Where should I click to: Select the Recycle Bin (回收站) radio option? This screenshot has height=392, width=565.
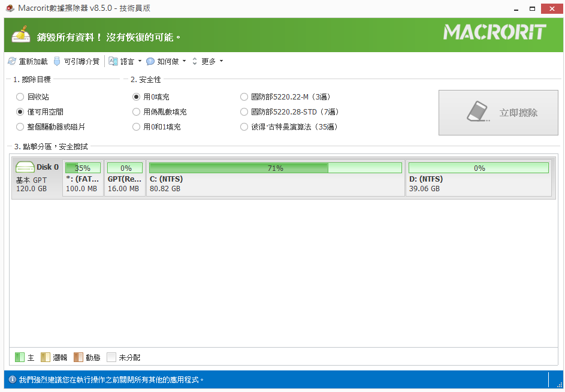coord(20,97)
